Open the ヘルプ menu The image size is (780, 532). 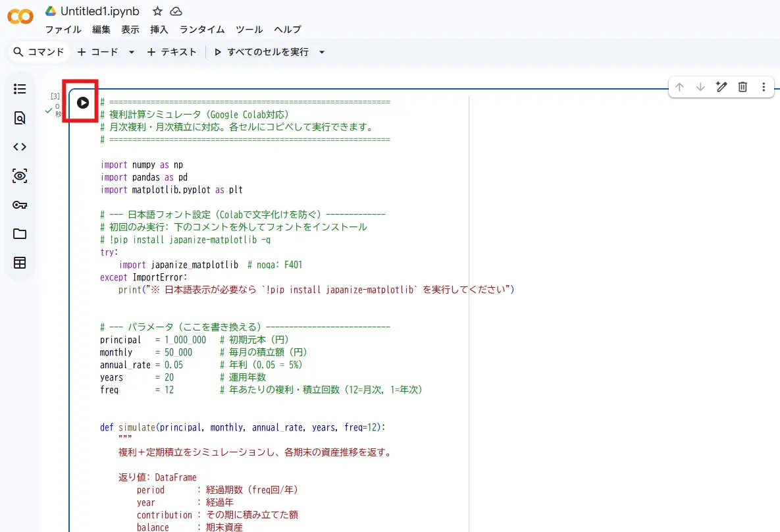pyautogui.click(x=288, y=30)
